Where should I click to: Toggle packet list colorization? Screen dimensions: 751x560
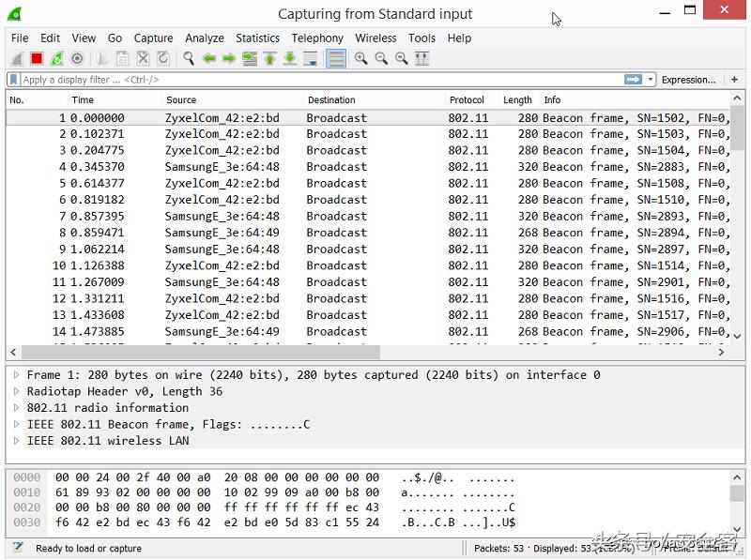pos(335,58)
